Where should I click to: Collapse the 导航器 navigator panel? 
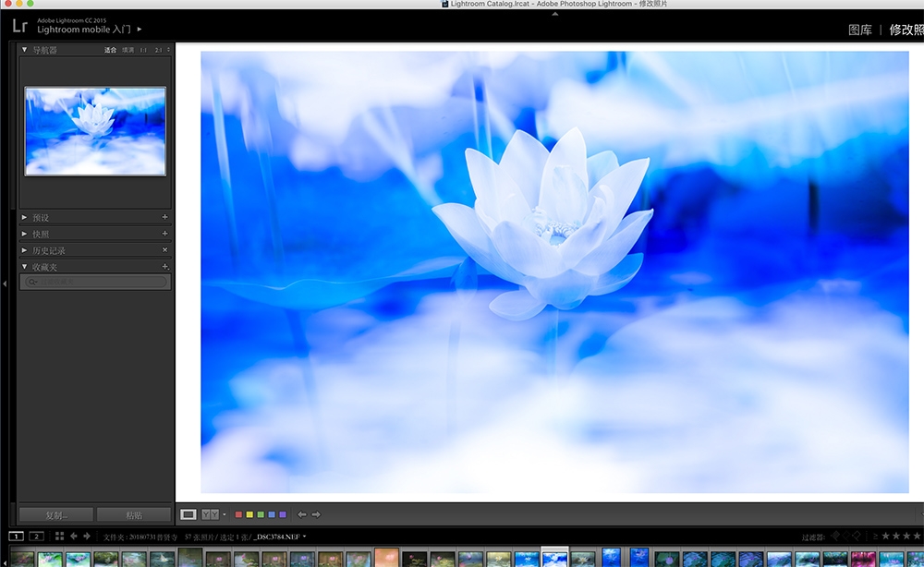25,50
